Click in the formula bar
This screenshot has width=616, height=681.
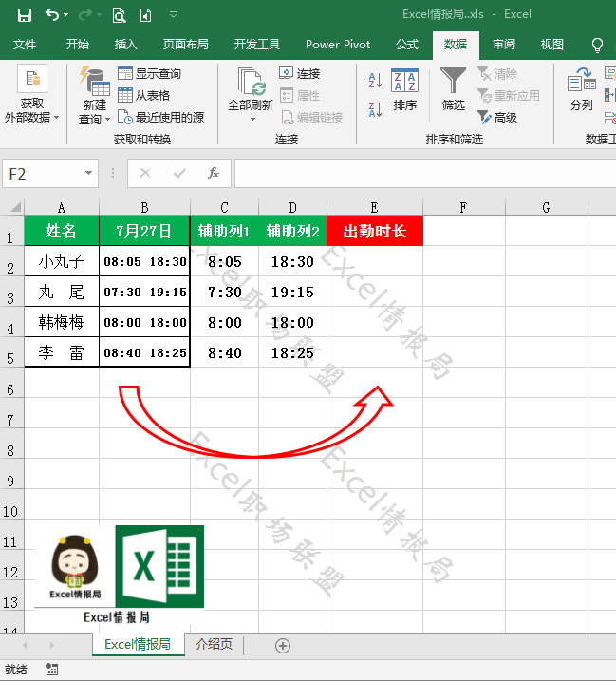coord(425,173)
